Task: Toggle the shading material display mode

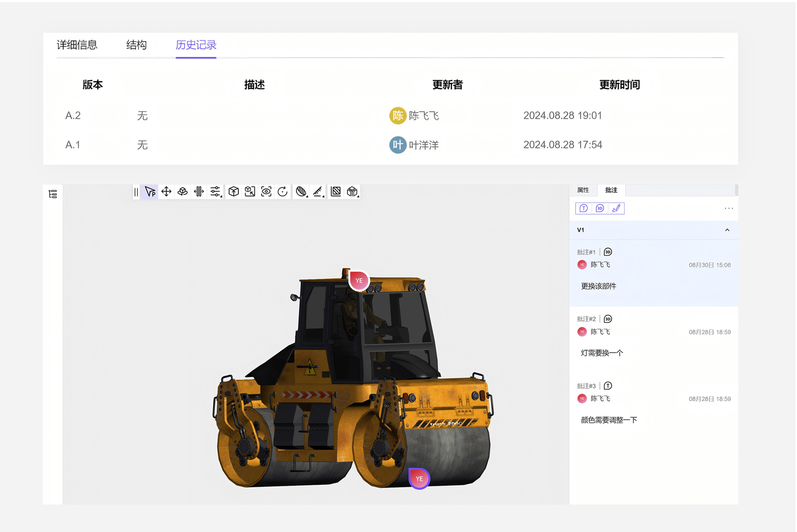Action: pos(301,192)
